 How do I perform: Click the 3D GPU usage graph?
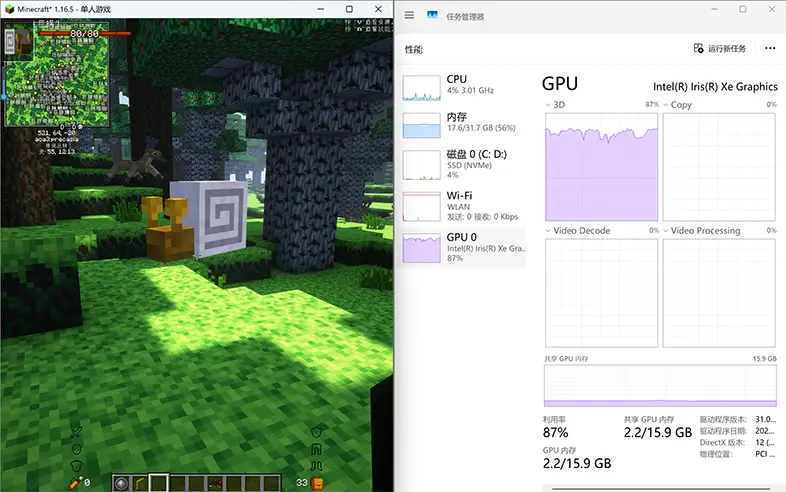point(601,166)
